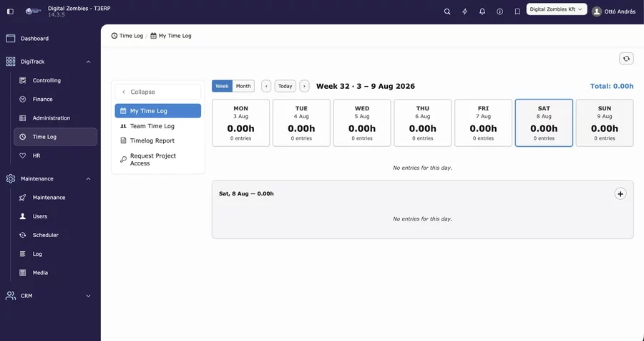Switch to Month view

point(243,86)
